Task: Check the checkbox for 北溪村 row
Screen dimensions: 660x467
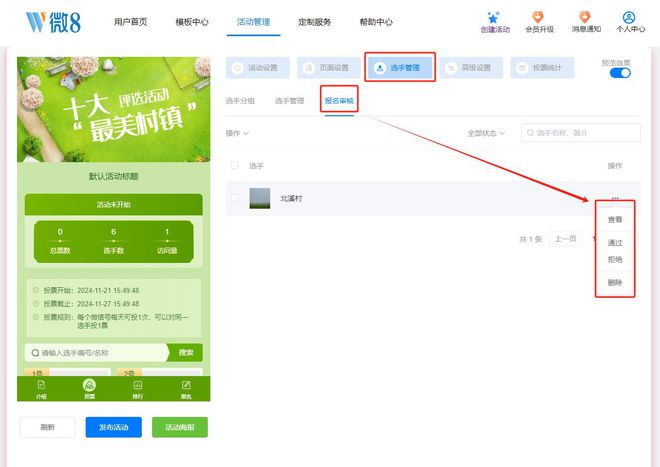Action: click(x=235, y=198)
